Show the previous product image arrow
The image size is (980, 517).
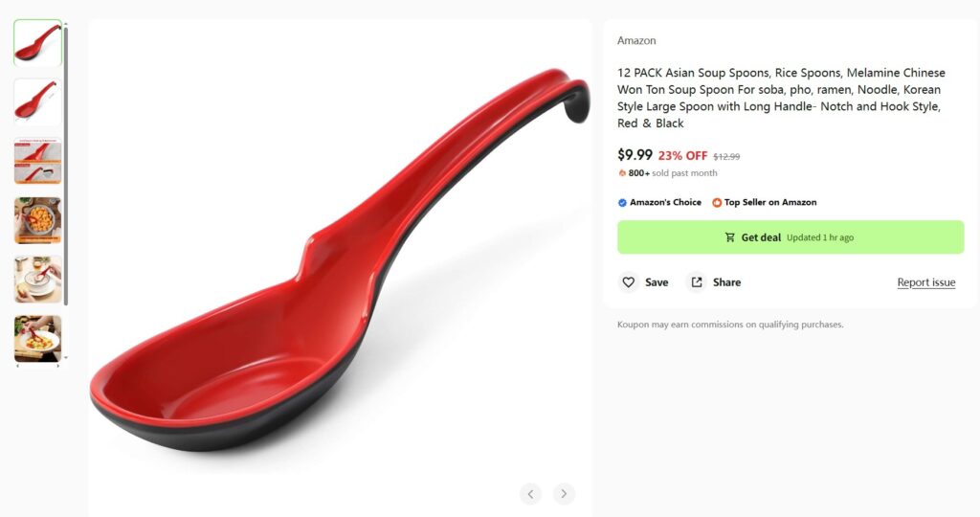[x=530, y=494]
